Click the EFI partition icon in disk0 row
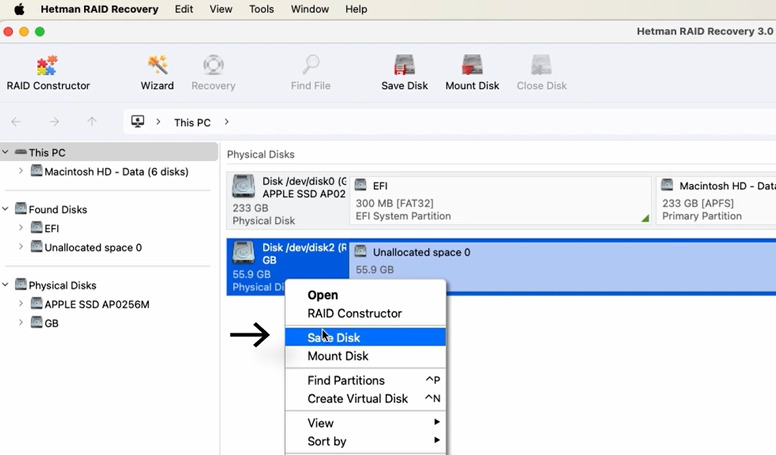Image resolution: width=776 pixels, height=455 pixels. click(361, 185)
